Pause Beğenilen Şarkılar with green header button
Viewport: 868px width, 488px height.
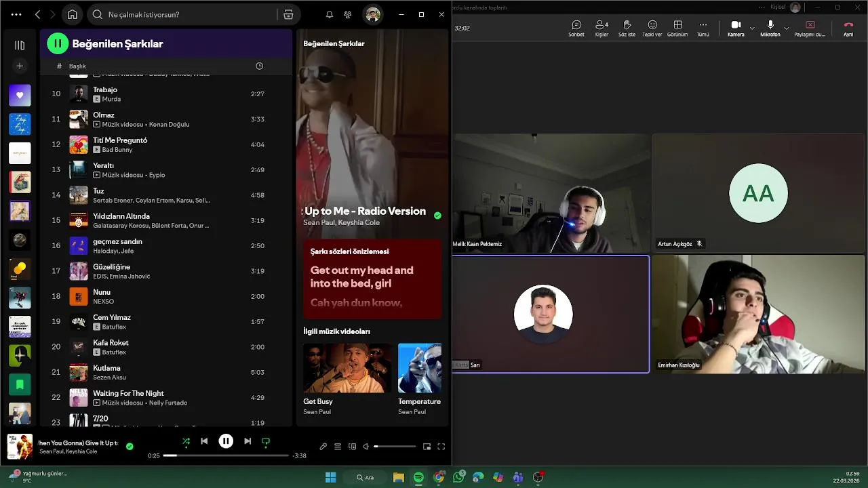pos(58,43)
